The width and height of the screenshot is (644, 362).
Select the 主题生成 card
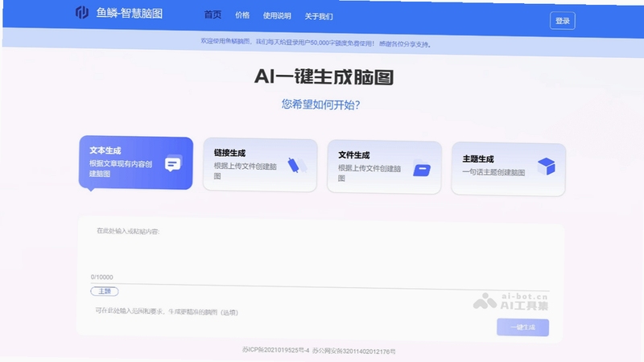pyautogui.click(x=509, y=169)
